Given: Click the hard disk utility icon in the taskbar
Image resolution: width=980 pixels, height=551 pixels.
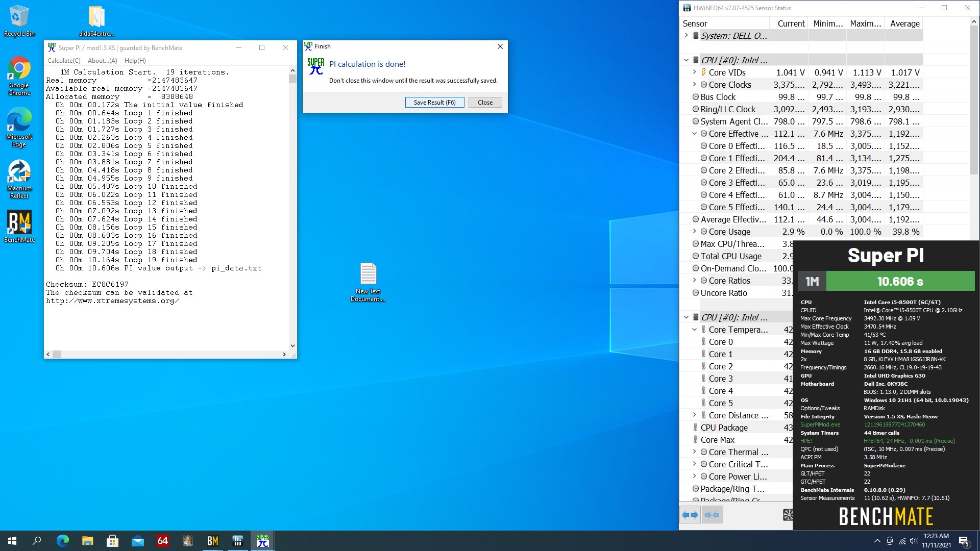Looking at the screenshot, I should pos(188,541).
